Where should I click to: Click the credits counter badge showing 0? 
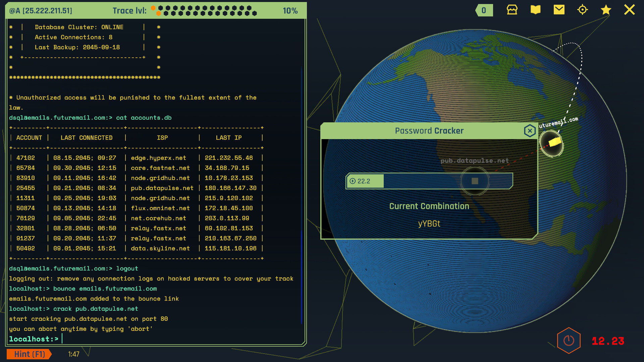(484, 10)
